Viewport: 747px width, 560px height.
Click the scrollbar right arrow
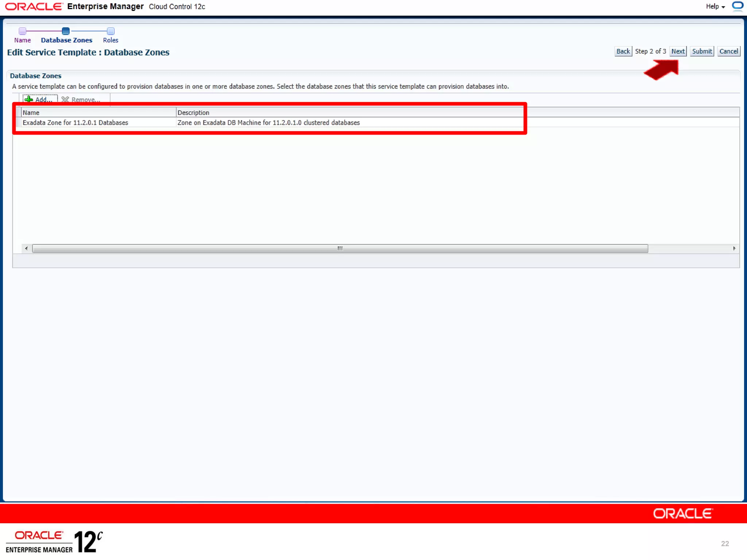pos(734,248)
